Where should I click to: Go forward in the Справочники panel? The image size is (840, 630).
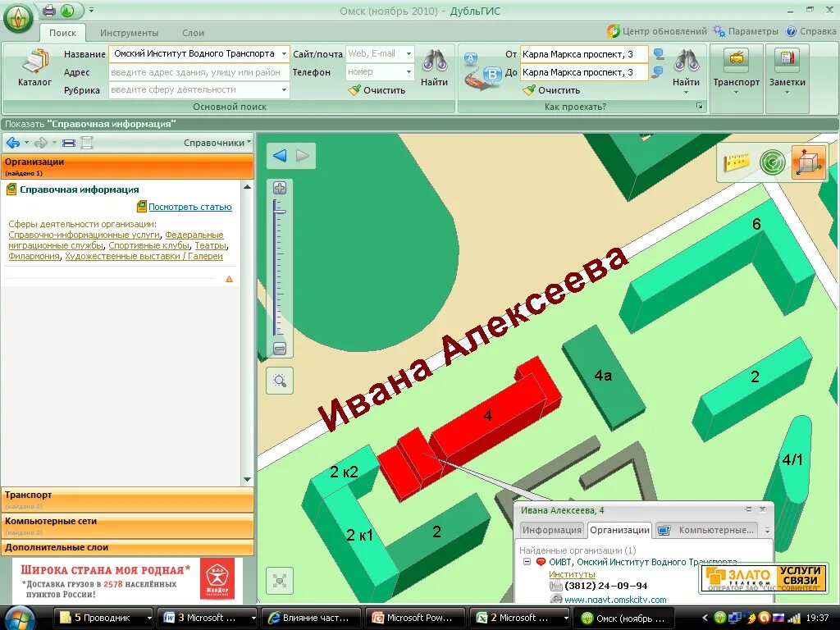pyautogui.click(x=41, y=143)
